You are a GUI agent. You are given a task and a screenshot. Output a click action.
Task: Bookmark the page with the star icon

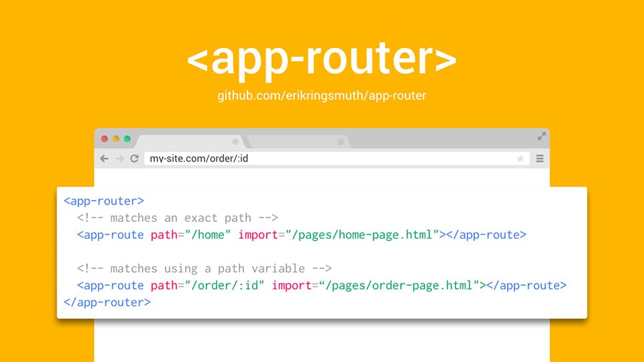pos(520,159)
